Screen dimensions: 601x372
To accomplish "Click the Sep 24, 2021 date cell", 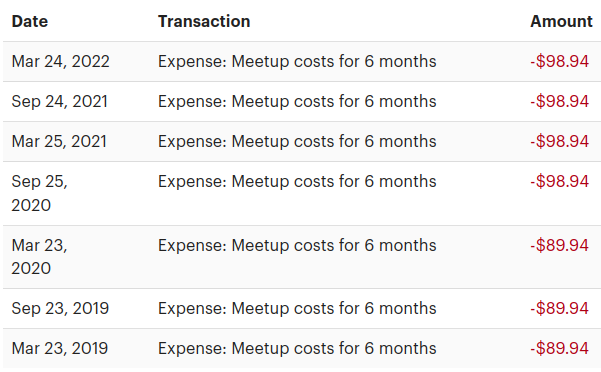I will (x=60, y=102).
